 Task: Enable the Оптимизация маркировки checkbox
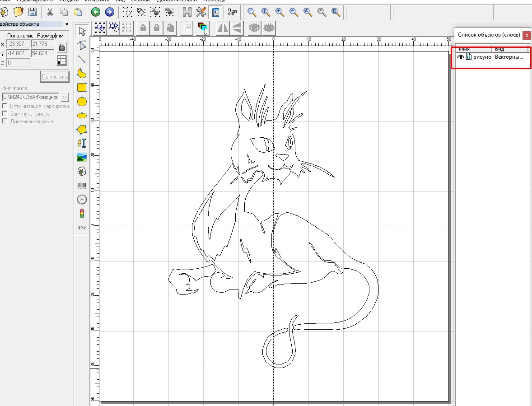(5, 106)
